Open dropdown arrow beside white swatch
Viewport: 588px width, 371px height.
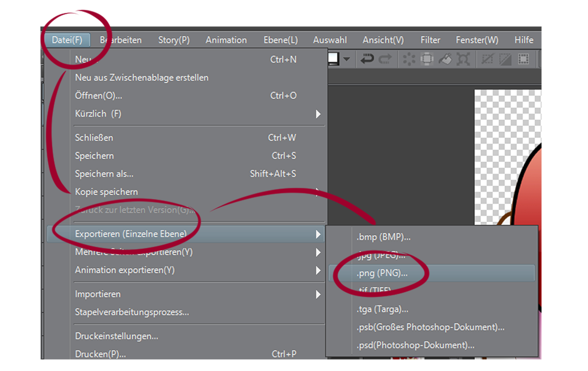click(346, 59)
